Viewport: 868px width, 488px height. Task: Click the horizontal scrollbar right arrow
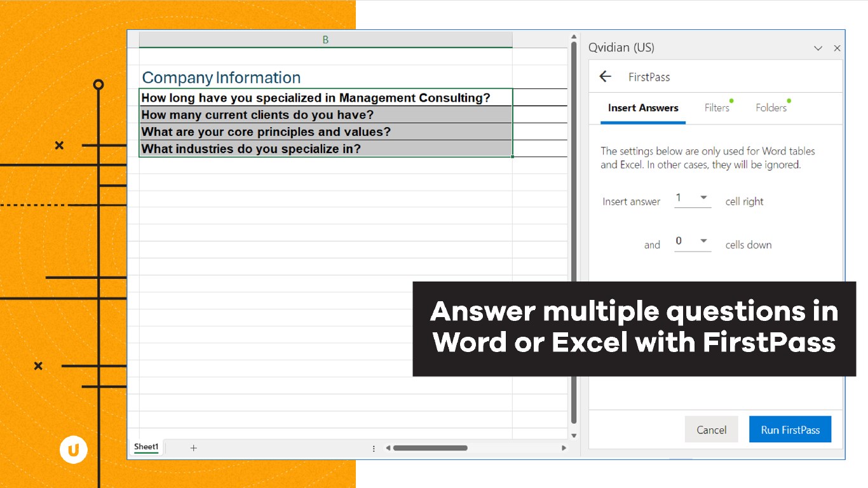click(564, 448)
